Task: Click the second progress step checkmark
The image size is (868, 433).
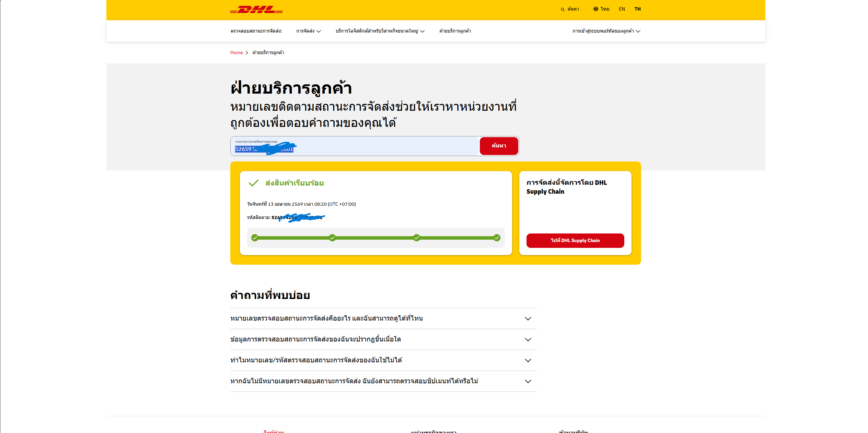Action: [x=332, y=238]
